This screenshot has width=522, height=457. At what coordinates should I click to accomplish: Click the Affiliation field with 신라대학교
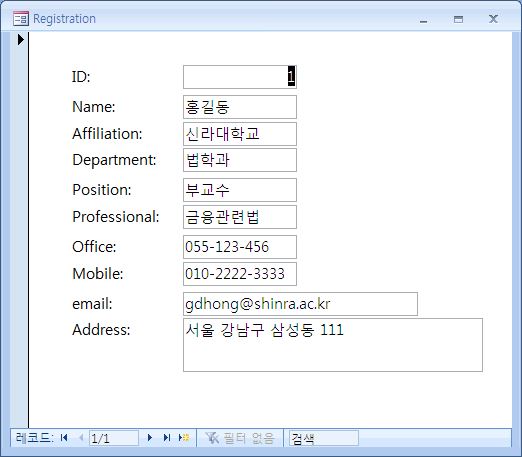coord(240,134)
